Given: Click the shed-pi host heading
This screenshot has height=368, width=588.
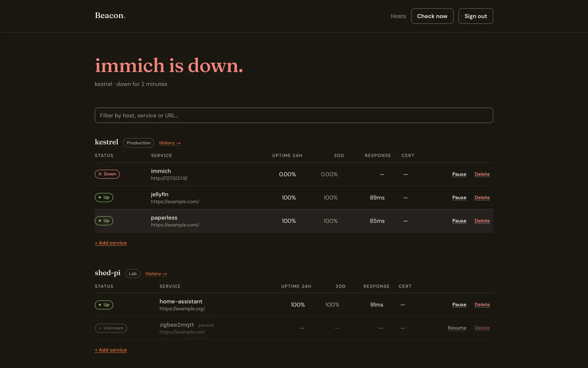Looking at the screenshot, I should point(107,273).
